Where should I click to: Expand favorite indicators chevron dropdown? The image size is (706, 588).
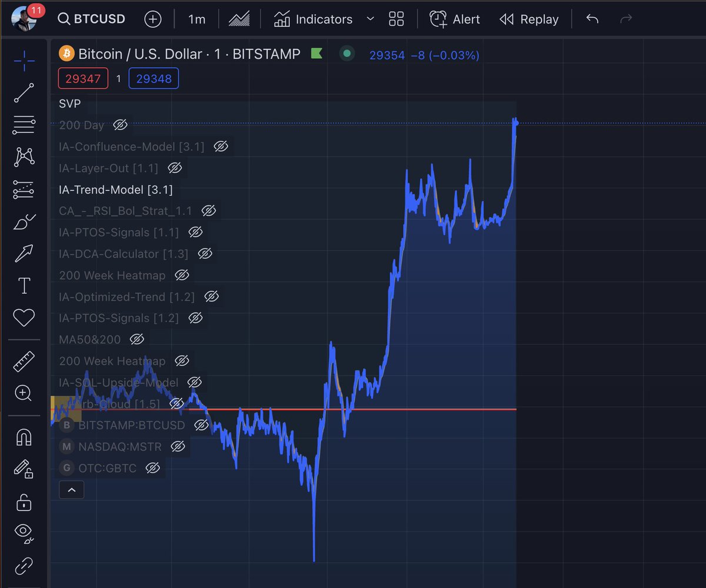click(x=370, y=19)
